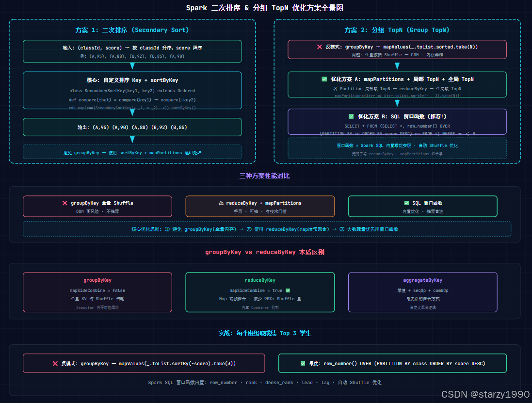Image resolution: width=532 pixels, height=403 pixels.
Task: Click the green checkmark after mapSideCombine = true
Action: (288, 290)
